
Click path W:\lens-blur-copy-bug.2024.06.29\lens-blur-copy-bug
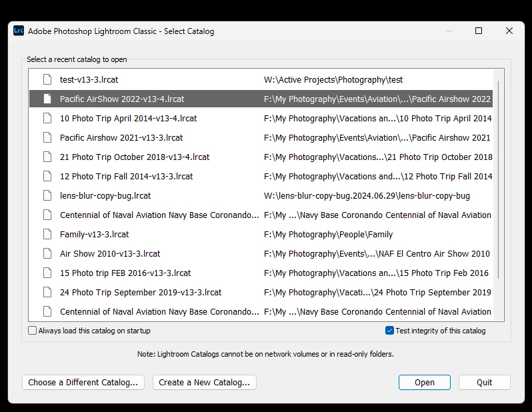[367, 196]
